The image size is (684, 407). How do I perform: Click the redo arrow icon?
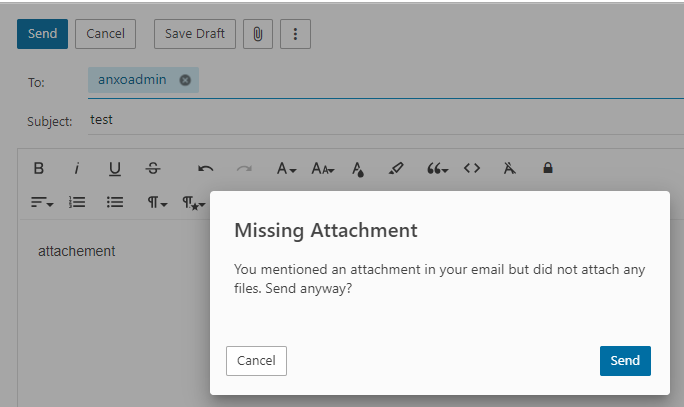[x=243, y=168]
